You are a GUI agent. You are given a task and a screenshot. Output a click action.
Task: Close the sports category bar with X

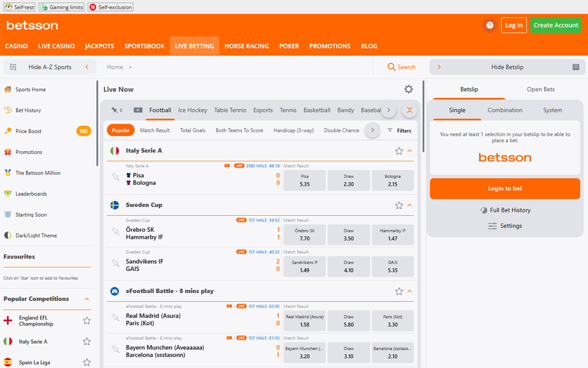pyautogui.click(x=409, y=110)
